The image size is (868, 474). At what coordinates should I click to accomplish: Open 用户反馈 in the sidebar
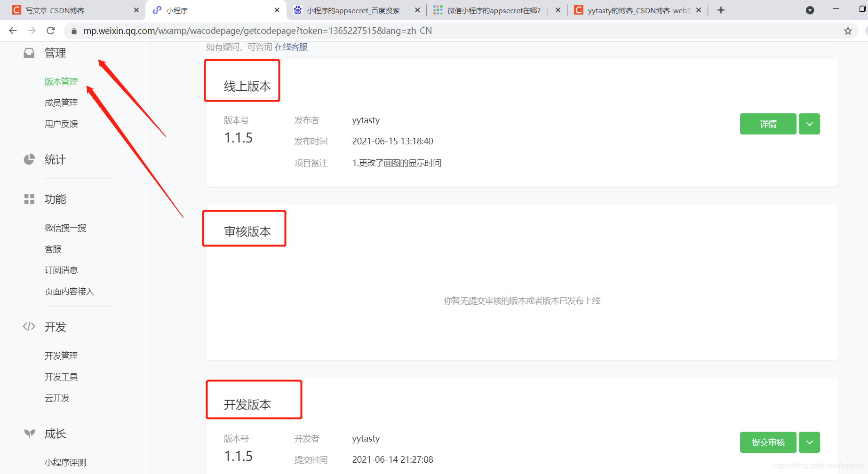pos(61,124)
